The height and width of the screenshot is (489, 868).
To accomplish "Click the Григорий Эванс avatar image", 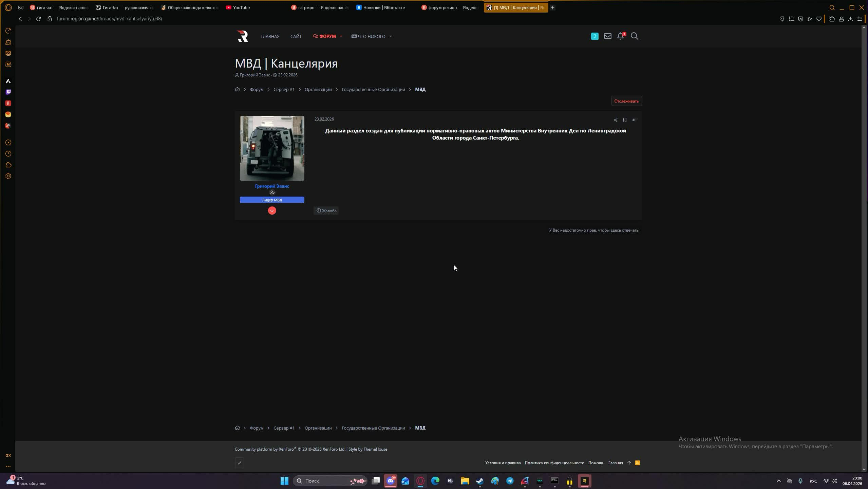I will point(272,148).
